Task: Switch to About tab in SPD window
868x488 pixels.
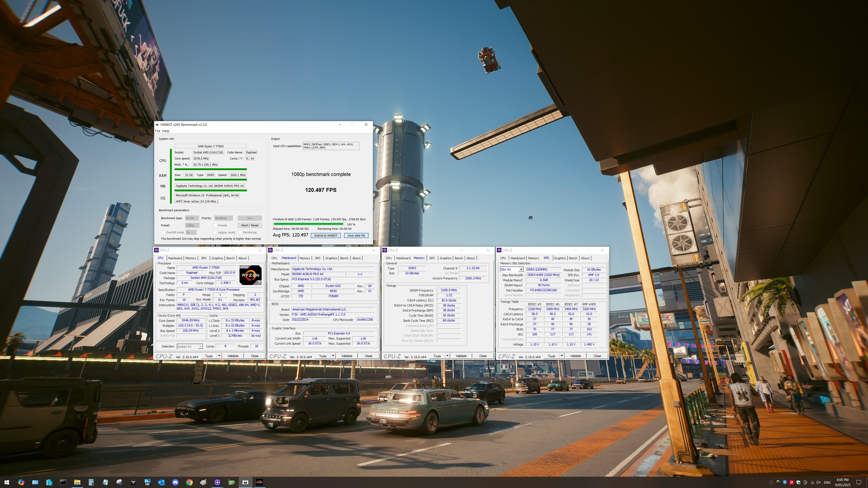Action: tap(585, 258)
